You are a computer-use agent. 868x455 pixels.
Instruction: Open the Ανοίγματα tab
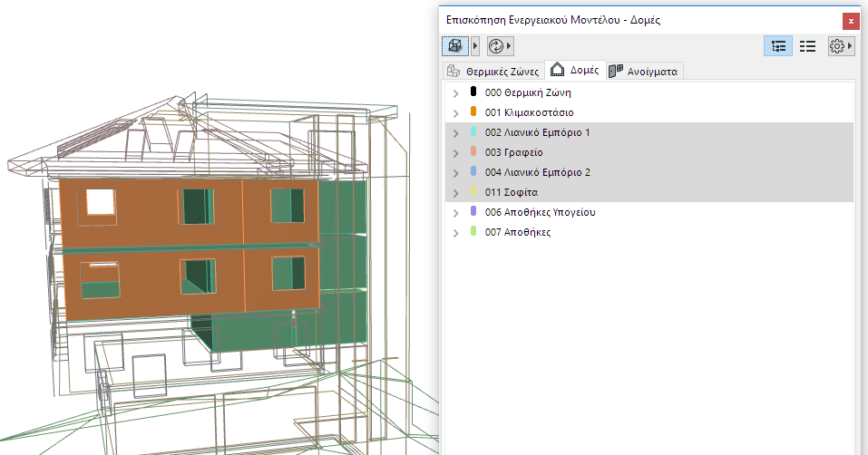point(644,72)
